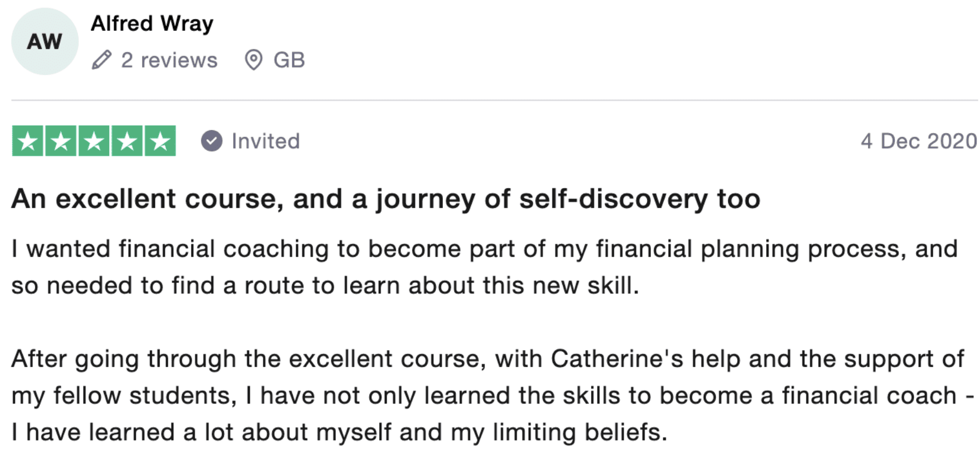The height and width of the screenshot is (466, 980).
Task: Click the verified checkmark badge icon
Action: pyautogui.click(x=211, y=141)
